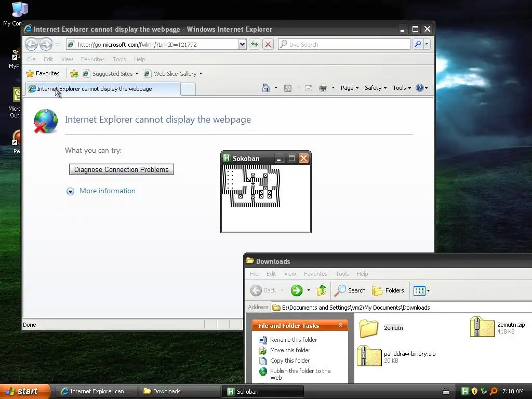
Task: Expand More information section
Action: click(101, 191)
